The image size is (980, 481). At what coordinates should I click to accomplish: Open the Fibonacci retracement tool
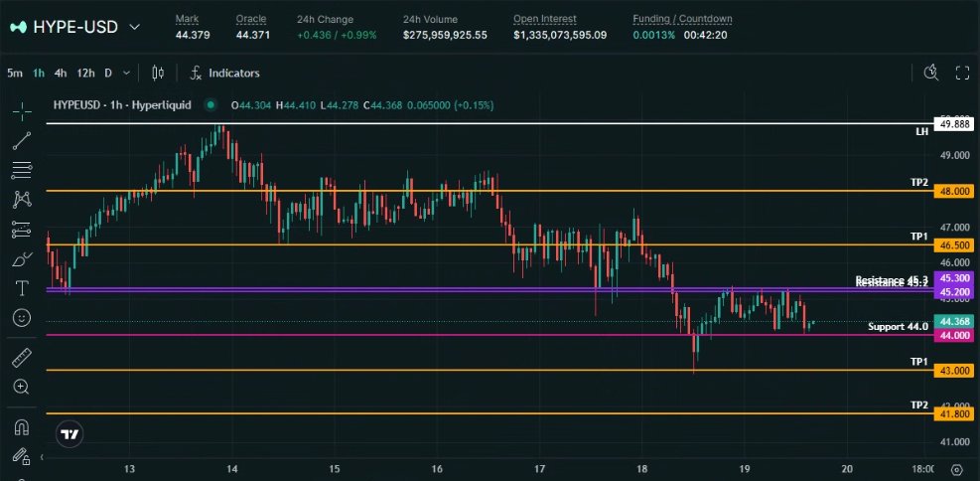tap(22, 170)
